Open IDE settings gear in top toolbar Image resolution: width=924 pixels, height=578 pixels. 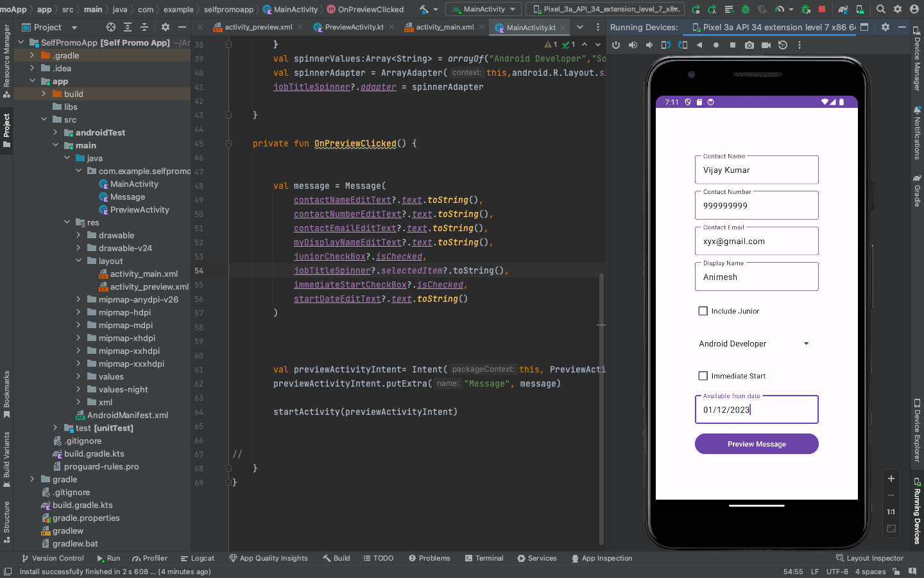tap(898, 9)
